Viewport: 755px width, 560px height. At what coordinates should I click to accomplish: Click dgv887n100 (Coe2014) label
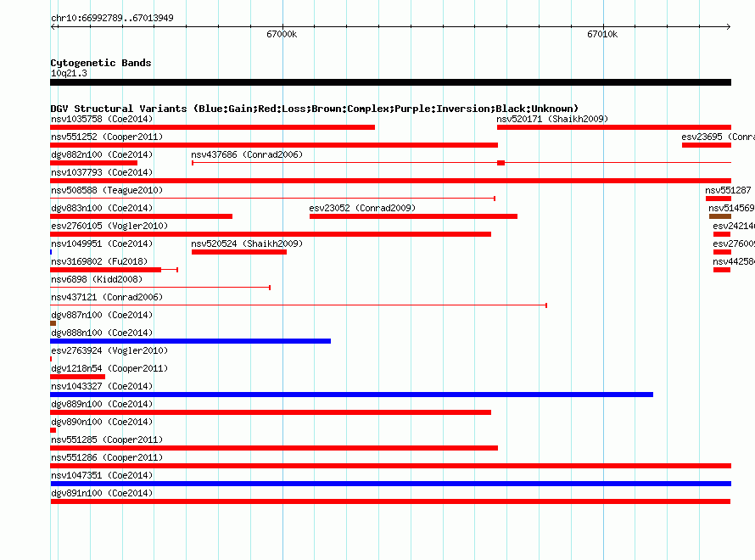coord(102,315)
